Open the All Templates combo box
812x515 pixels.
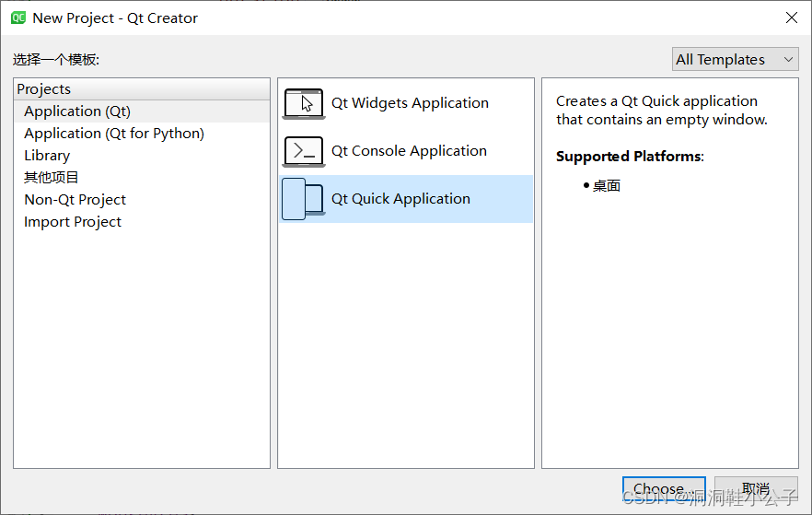pos(735,60)
